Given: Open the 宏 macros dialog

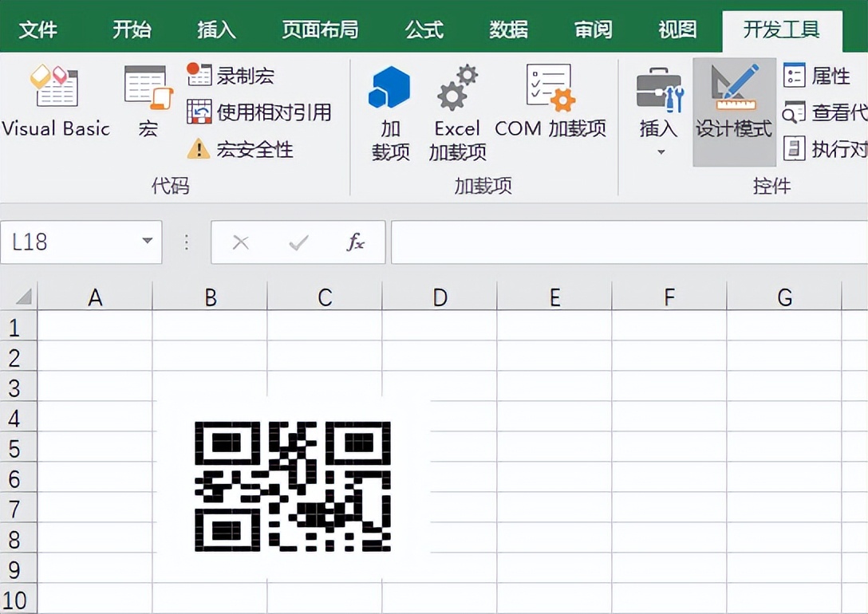Looking at the screenshot, I should coord(148,101).
